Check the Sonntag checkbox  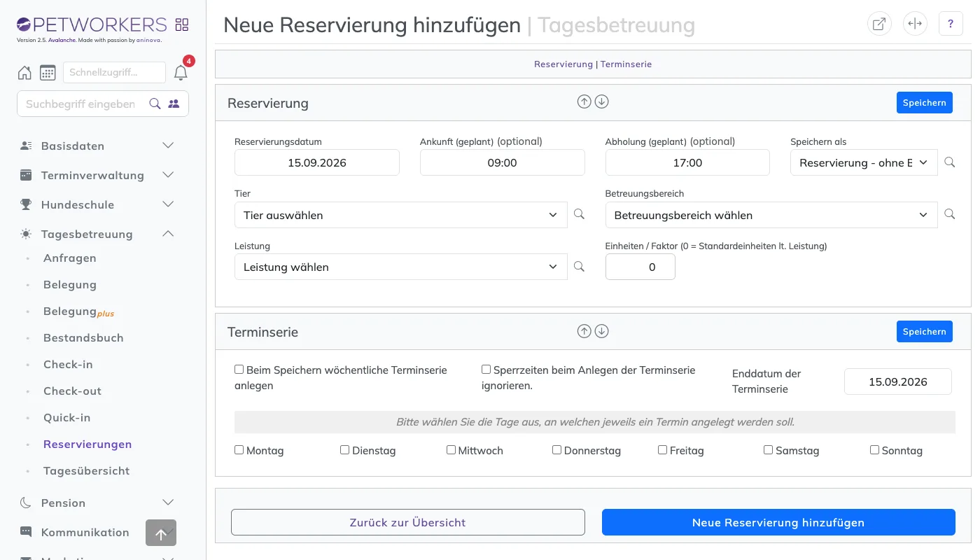[x=874, y=450]
